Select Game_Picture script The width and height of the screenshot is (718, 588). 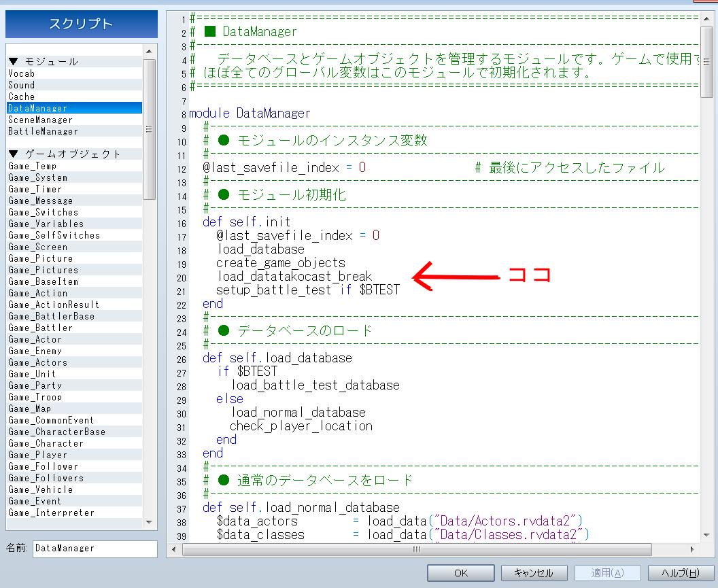(75, 258)
